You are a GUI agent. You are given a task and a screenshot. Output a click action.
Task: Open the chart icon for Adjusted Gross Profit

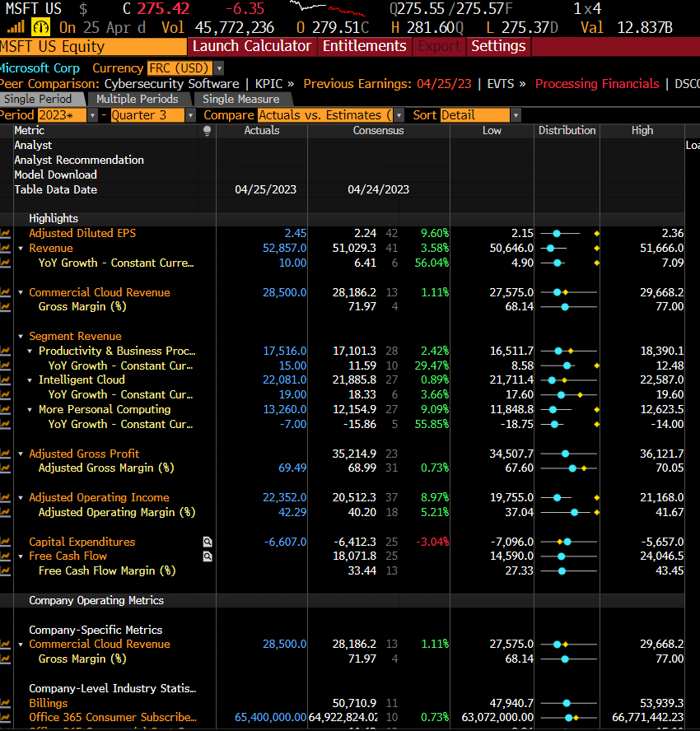click(x=5, y=454)
